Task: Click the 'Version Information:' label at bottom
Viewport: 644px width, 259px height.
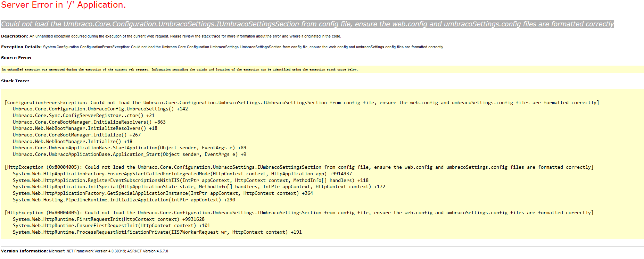Action: click(x=24, y=251)
